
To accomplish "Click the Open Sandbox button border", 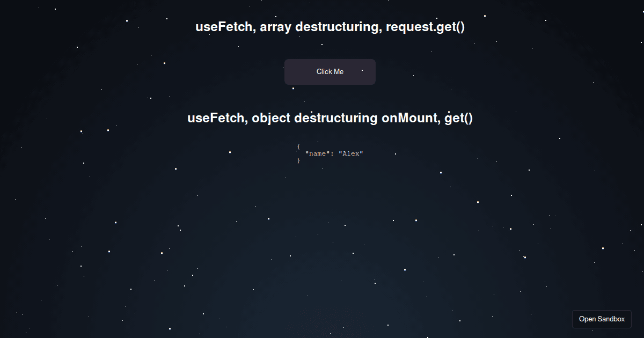I will (602, 312).
